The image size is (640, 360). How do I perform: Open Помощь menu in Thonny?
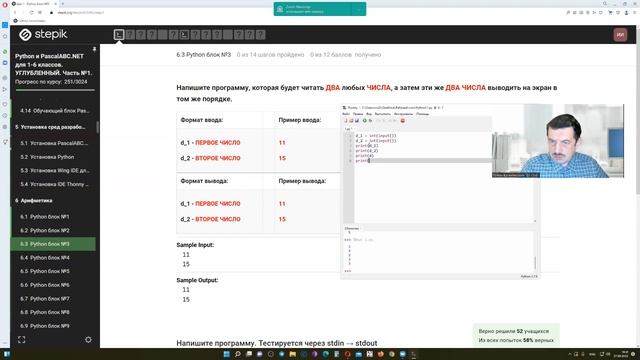coord(422,114)
